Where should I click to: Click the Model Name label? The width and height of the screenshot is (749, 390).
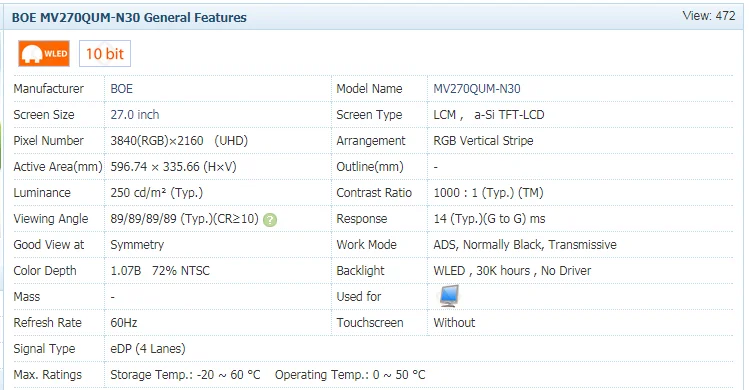(x=369, y=89)
